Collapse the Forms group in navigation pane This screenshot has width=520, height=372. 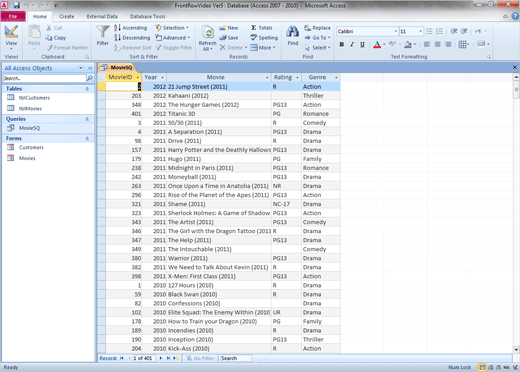(x=87, y=138)
